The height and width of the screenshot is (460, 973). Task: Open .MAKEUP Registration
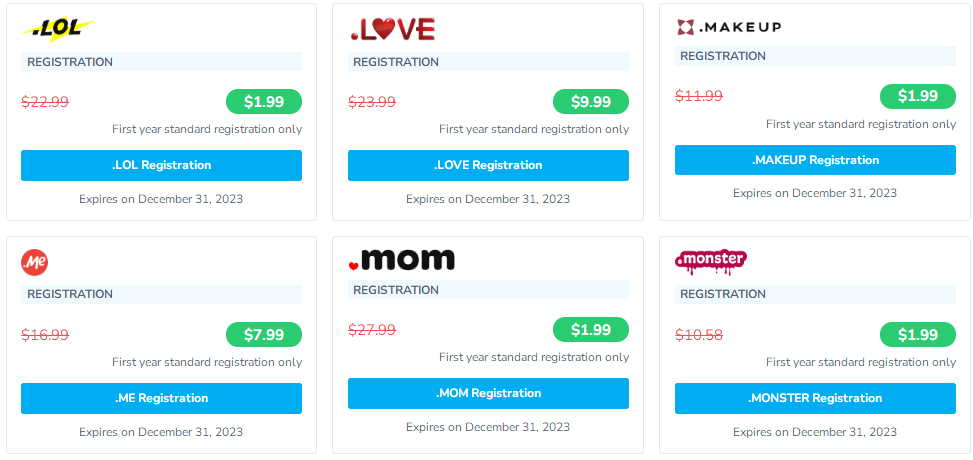[x=815, y=160]
